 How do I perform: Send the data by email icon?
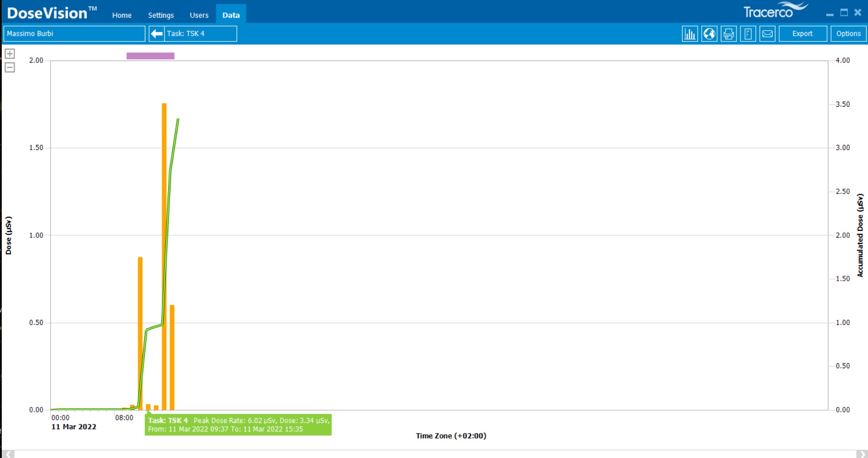click(x=767, y=34)
